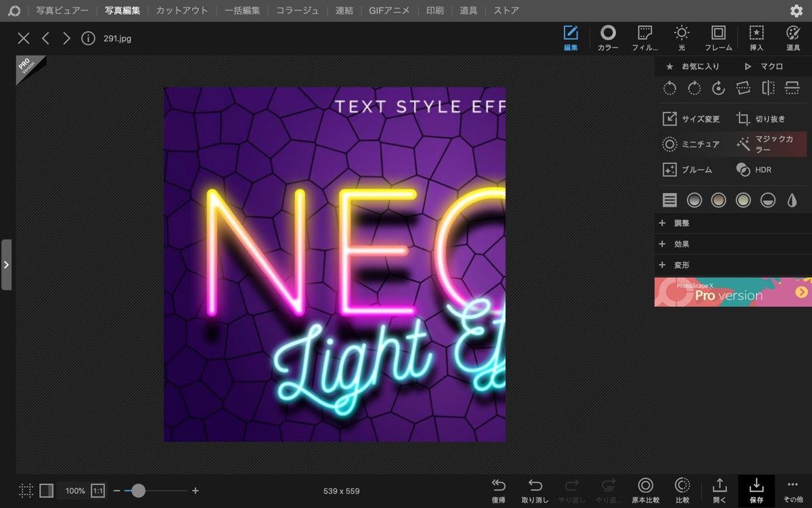Apply the ブルーム bloom effect
Screen dimensions: 812x508
pyautogui.click(x=687, y=170)
